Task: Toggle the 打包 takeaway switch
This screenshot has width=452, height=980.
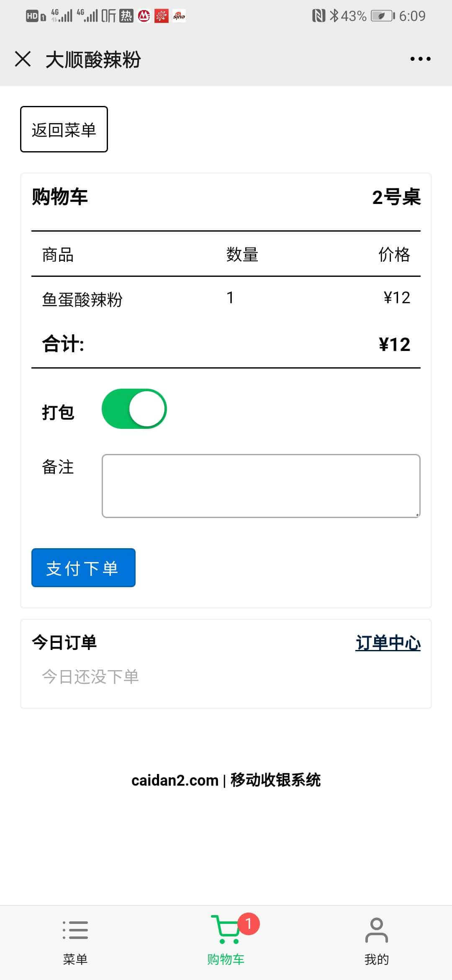Action: click(134, 409)
